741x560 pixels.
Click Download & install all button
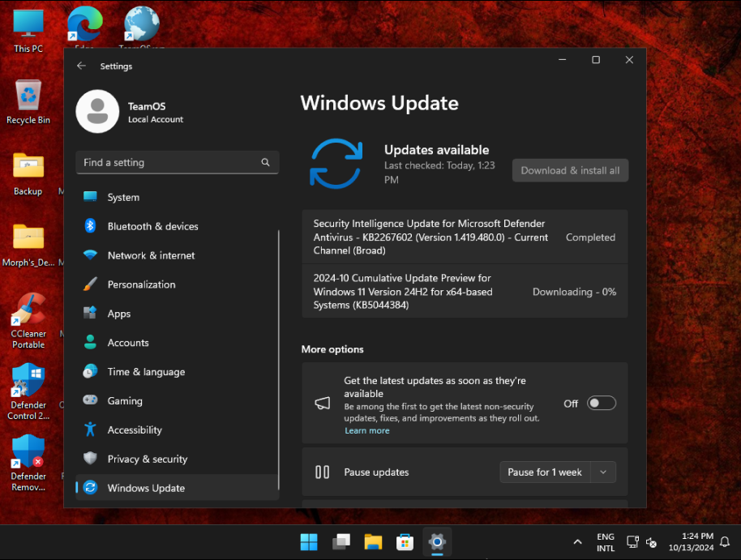(570, 170)
